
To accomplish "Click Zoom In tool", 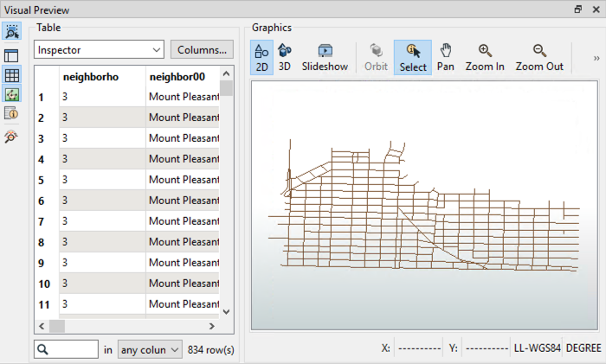I will pyautogui.click(x=485, y=58).
